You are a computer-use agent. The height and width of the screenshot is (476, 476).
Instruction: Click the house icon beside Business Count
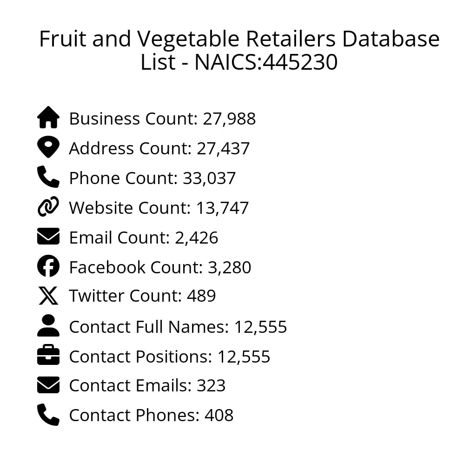(x=48, y=118)
